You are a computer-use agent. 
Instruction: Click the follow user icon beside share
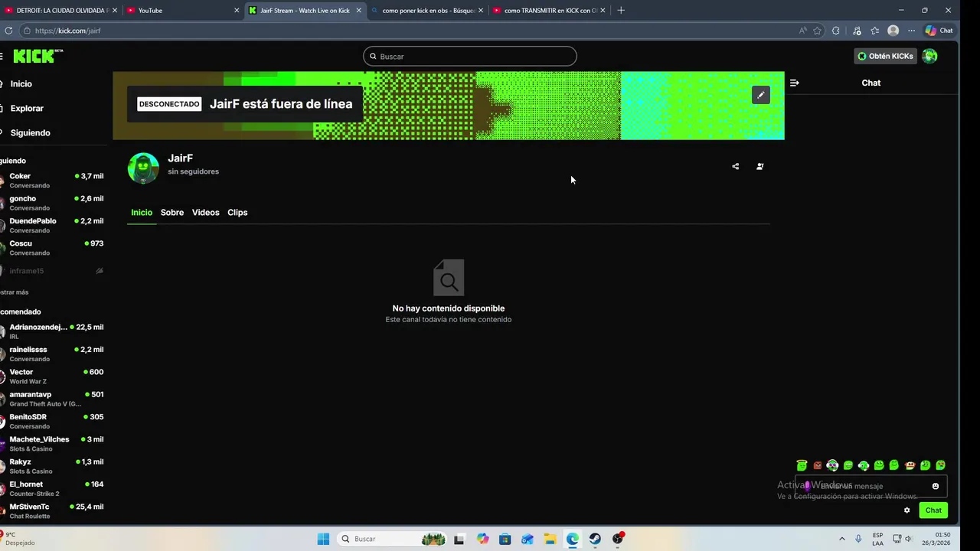click(760, 166)
